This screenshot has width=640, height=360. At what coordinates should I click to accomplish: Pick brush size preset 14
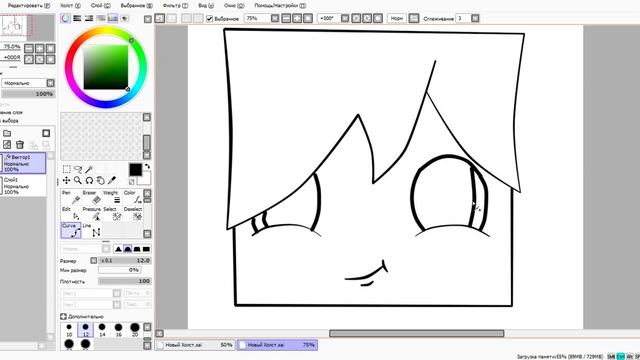pos(102,330)
